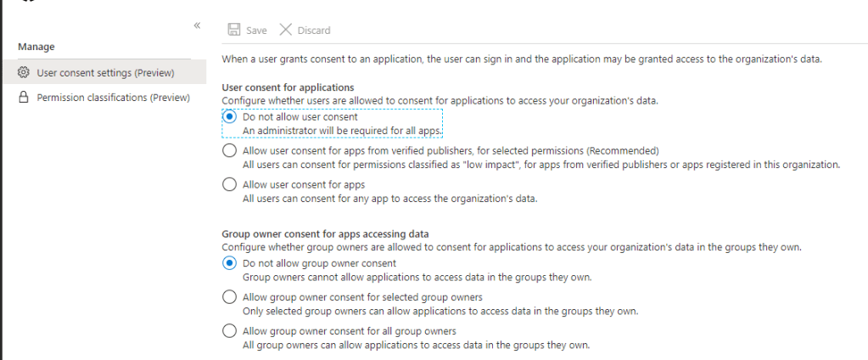Click the User consent for applications heading

pos(288,87)
